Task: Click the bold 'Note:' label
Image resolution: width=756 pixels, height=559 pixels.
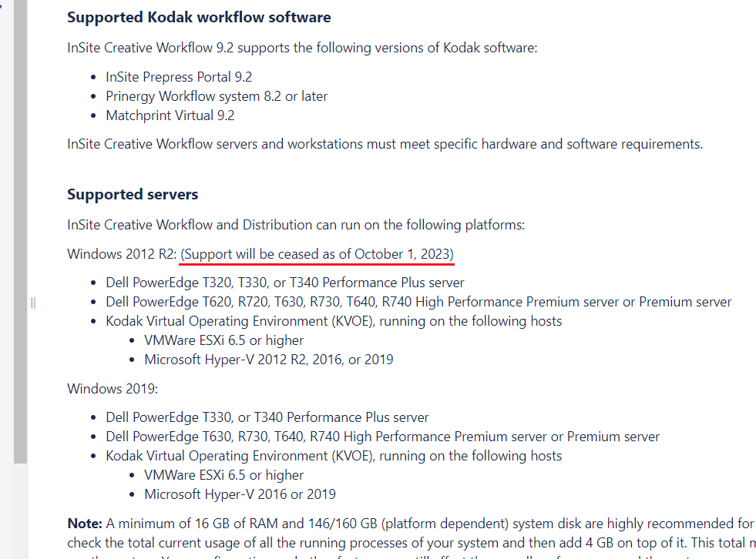Action: pos(84,524)
